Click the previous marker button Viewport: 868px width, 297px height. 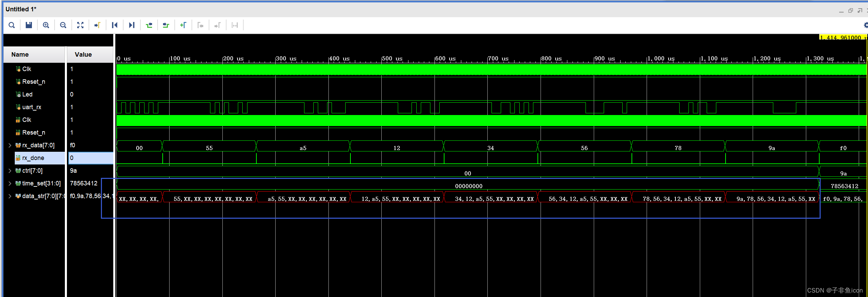coord(200,25)
